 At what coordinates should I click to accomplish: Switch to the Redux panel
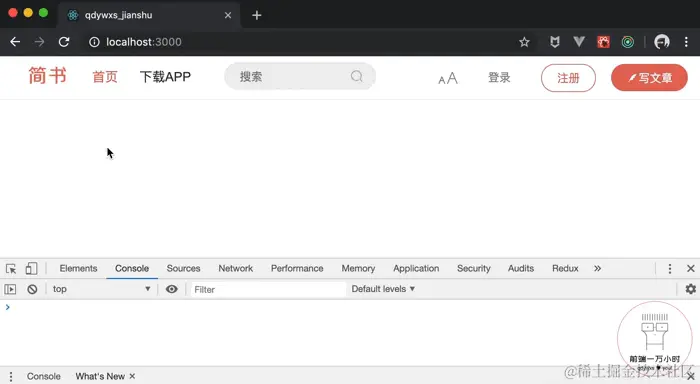click(x=565, y=268)
